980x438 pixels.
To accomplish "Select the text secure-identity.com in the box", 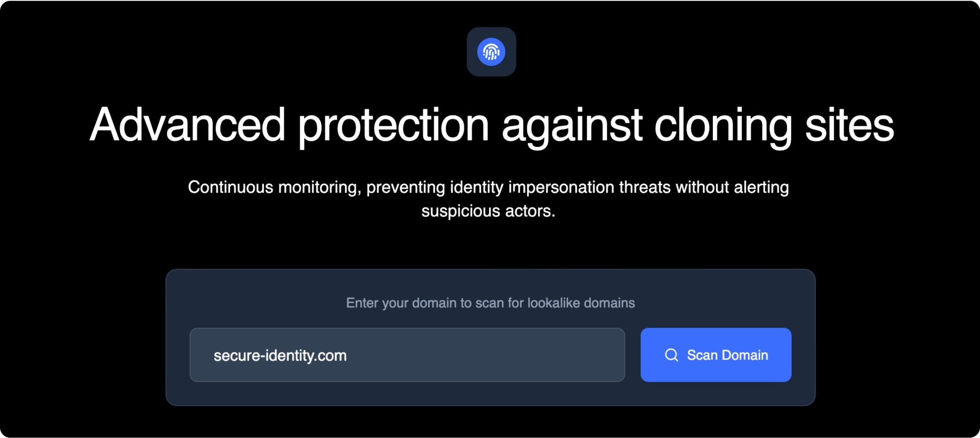I will (281, 355).
